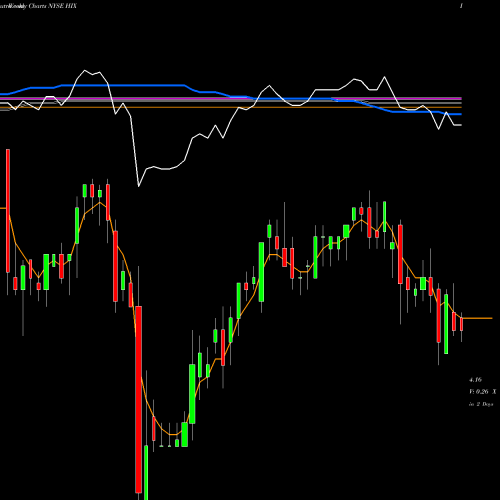Select the tallest red crash candlestick
Viewport: 500px width, 500px height.
[138, 399]
